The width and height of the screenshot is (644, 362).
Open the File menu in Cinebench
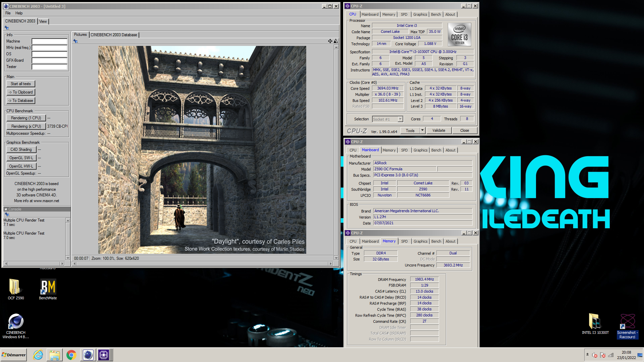coord(8,13)
